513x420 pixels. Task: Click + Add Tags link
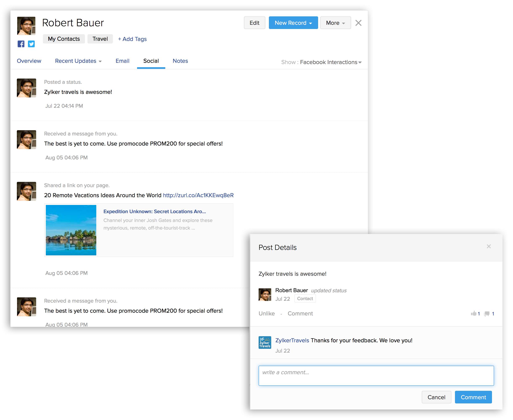(x=132, y=39)
